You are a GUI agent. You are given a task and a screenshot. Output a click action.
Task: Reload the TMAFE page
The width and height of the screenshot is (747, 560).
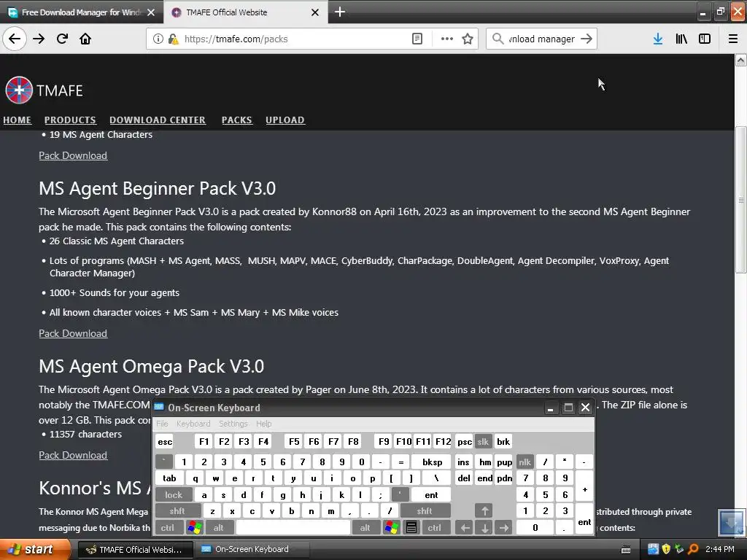[x=62, y=39]
